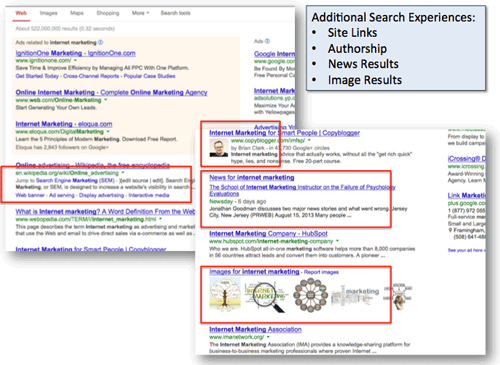Click the info icon beside 'Ads related to internet marketing'
The width and height of the screenshot is (500, 365).
pyautogui.click(x=101, y=42)
